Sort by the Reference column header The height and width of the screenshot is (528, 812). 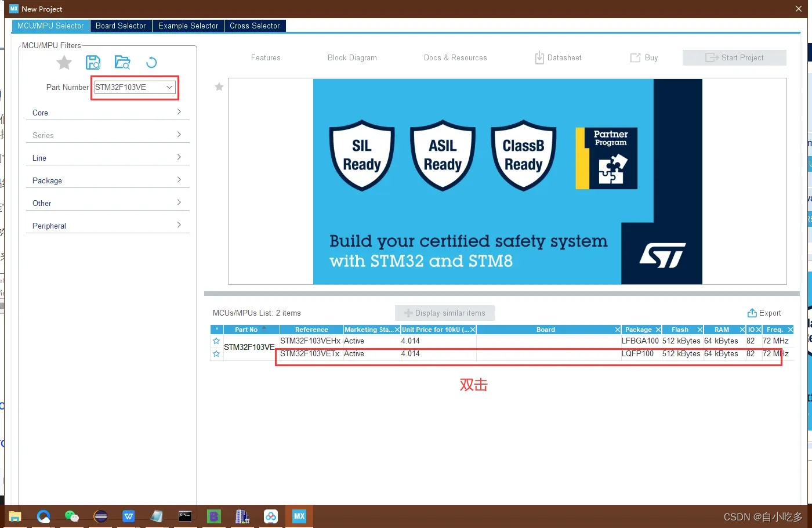click(x=311, y=330)
